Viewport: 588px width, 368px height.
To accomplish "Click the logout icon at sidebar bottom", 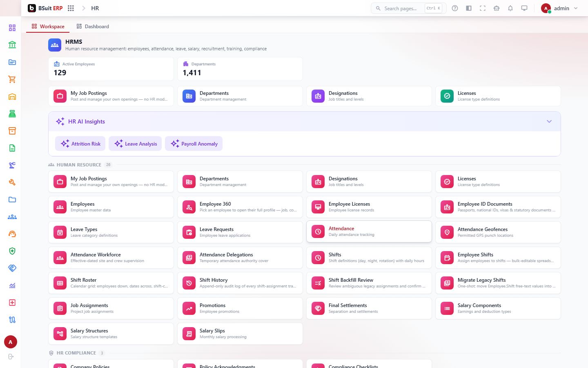I will click(11, 357).
